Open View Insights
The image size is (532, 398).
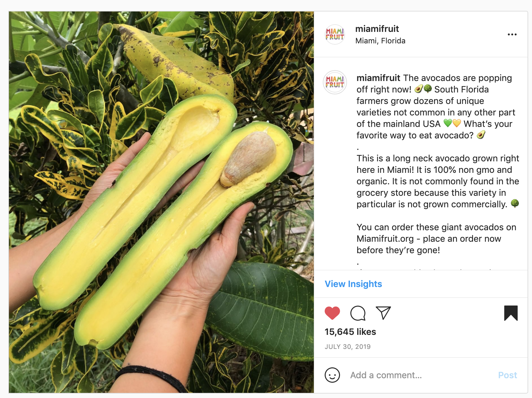point(353,284)
